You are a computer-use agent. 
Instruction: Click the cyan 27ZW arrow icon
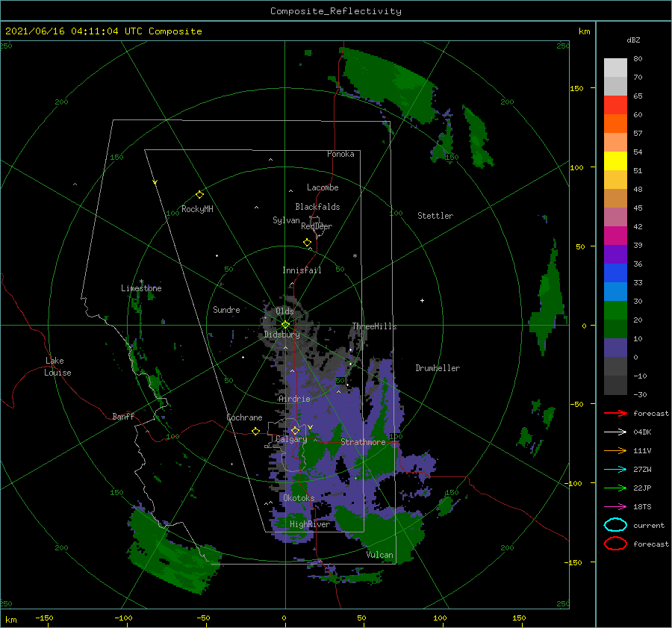click(x=615, y=470)
